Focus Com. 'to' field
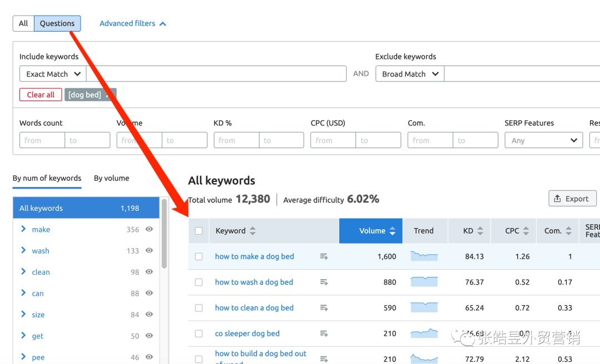600x364 pixels. coord(476,140)
